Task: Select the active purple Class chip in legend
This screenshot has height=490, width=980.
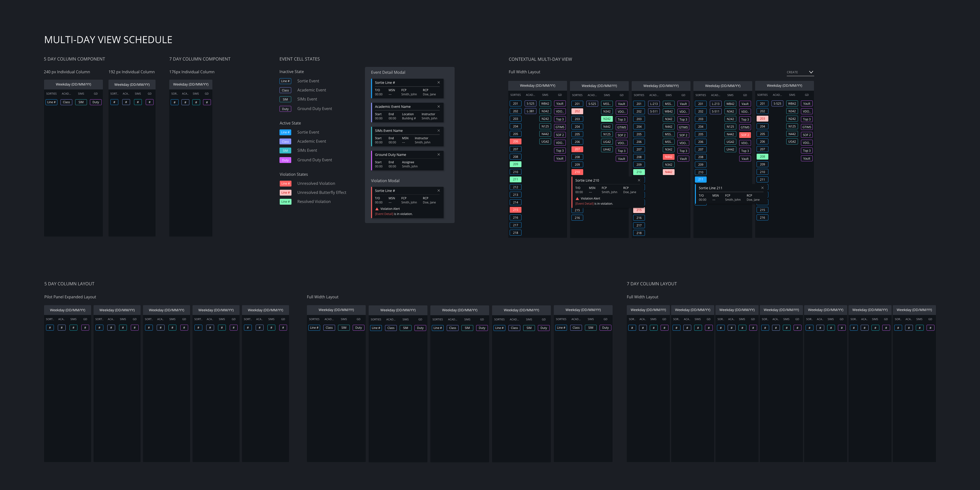Action: [285, 142]
